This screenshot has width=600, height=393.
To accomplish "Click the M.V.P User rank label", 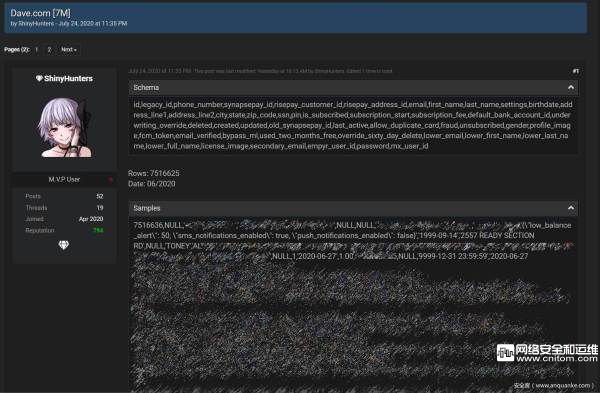I will [64, 179].
